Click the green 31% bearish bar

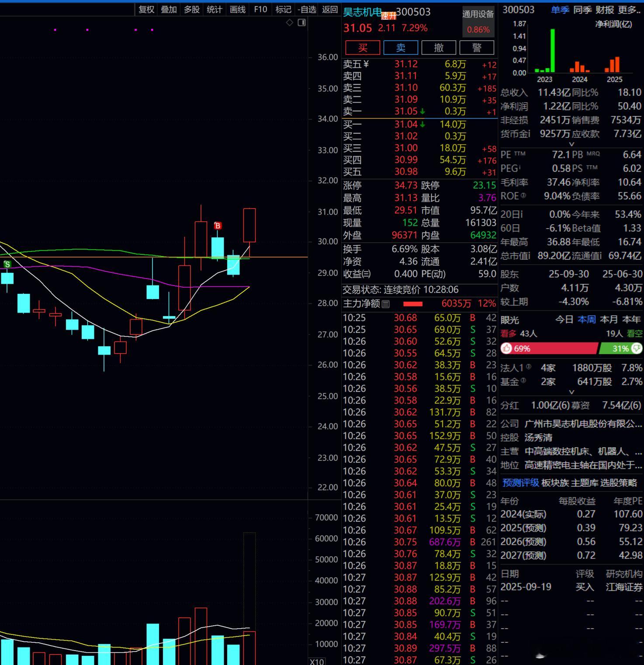pyautogui.click(x=621, y=348)
